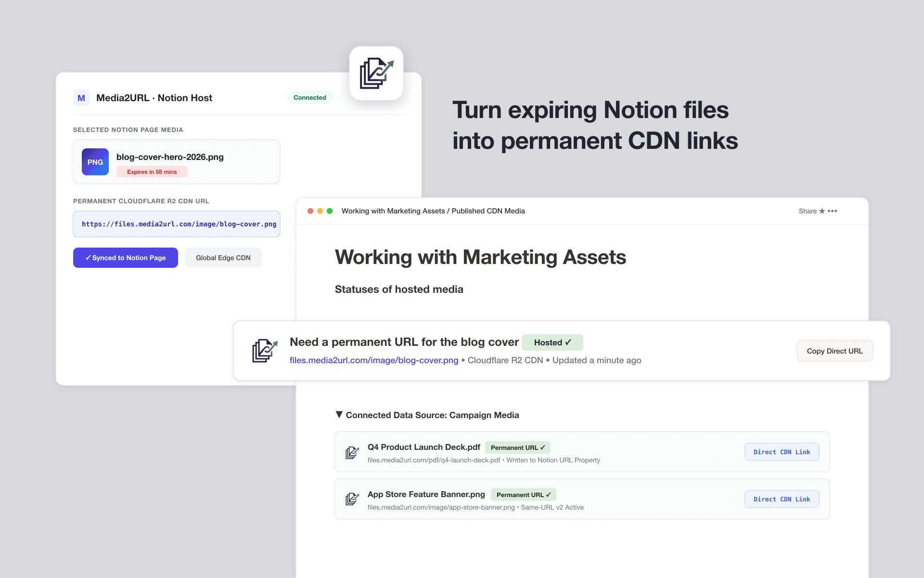924x578 pixels.
Task: Click Direct CDN Link for Q4 Product Launch Deck
Action: coord(782,452)
